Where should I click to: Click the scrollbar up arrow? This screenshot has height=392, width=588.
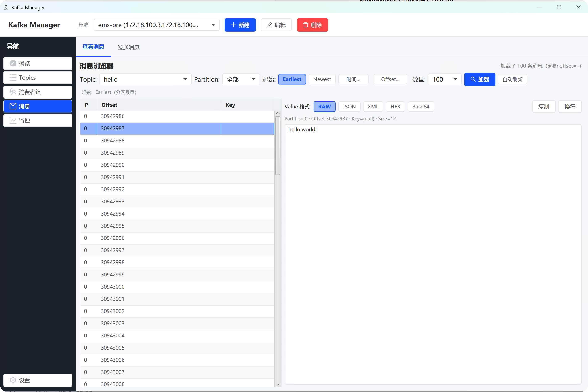(x=277, y=113)
